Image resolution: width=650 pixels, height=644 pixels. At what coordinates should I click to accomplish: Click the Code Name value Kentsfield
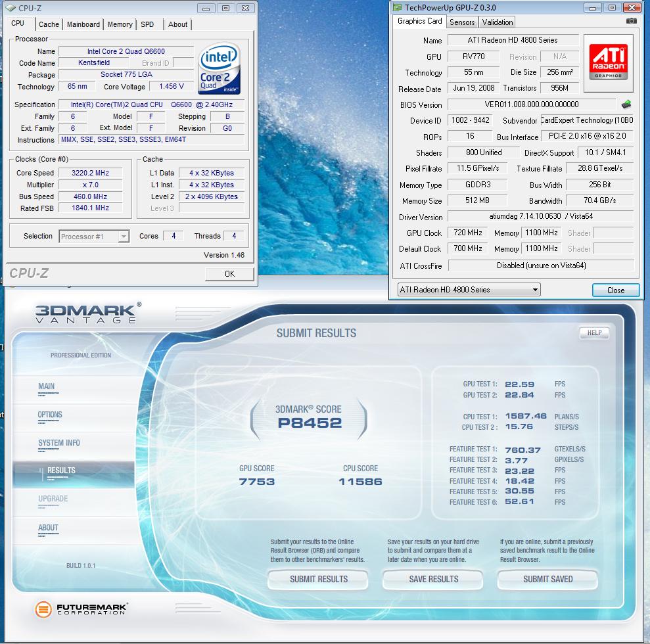point(94,62)
